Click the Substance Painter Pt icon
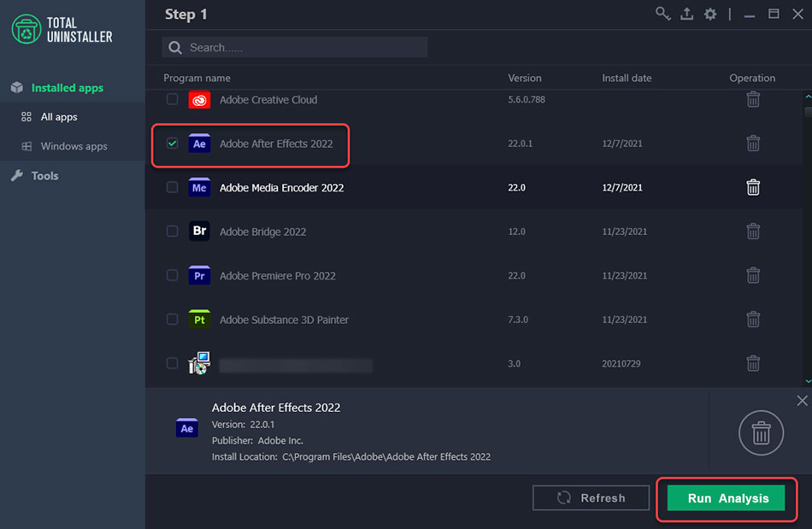This screenshot has height=529, width=812. click(199, 320)
